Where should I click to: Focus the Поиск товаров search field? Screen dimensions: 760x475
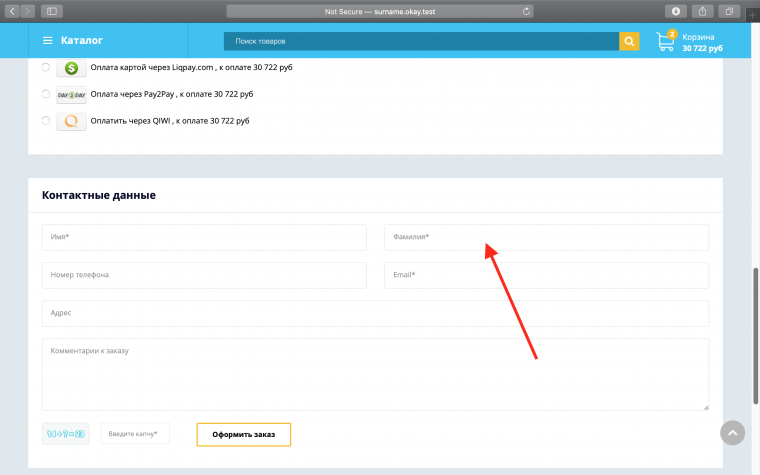420,41
